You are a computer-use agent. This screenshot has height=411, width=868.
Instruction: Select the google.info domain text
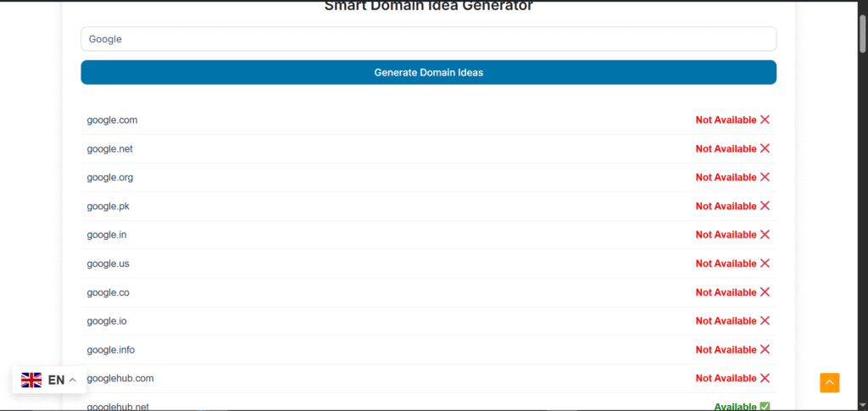click(111, 350)
